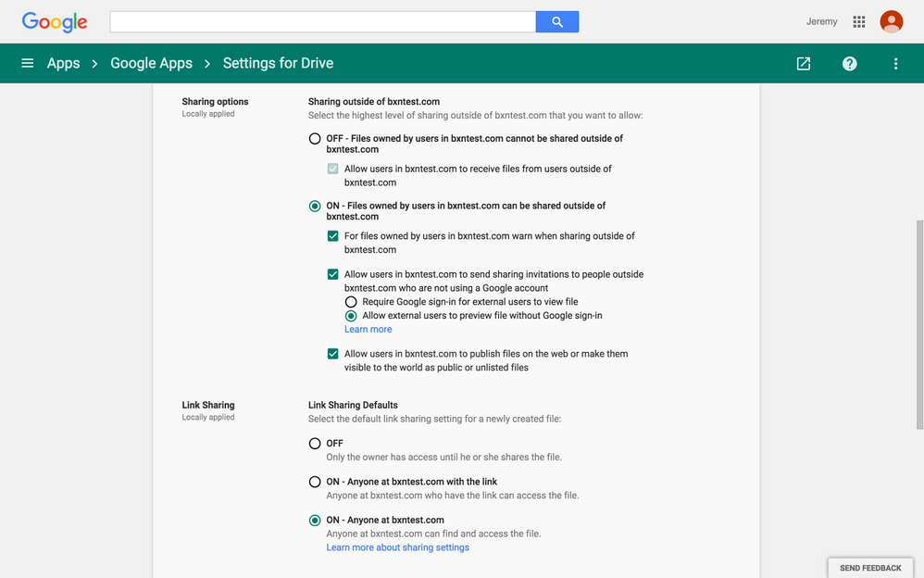Image resolution: width=924 pixels, height=578 pixels.
Task: Click 'who have the link can access' description
Action: (453, 496)
